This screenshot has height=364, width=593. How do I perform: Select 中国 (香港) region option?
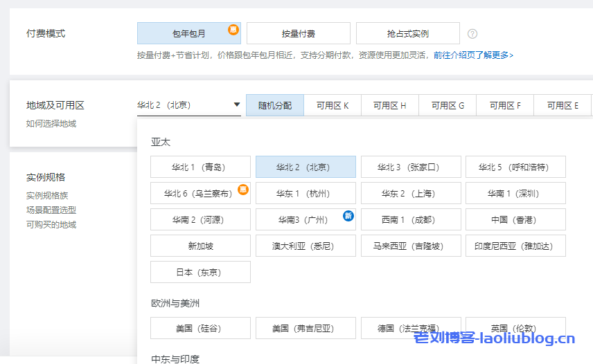coord(515,220)
